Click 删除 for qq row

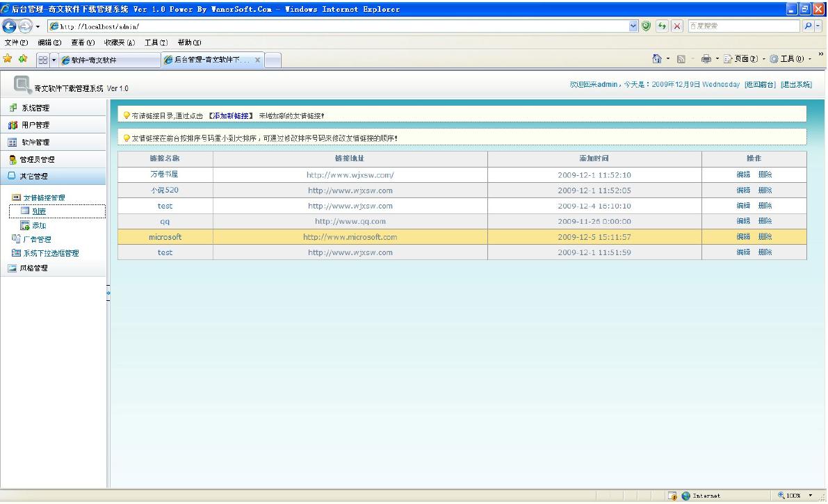pyautogui.click(x=765, y=221)
